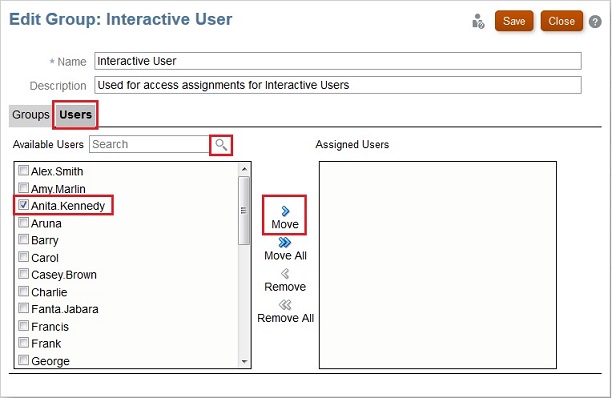Check the Barry checkbox
The width and height of the screenshot is (612, 398).
[x=23, y=239]
